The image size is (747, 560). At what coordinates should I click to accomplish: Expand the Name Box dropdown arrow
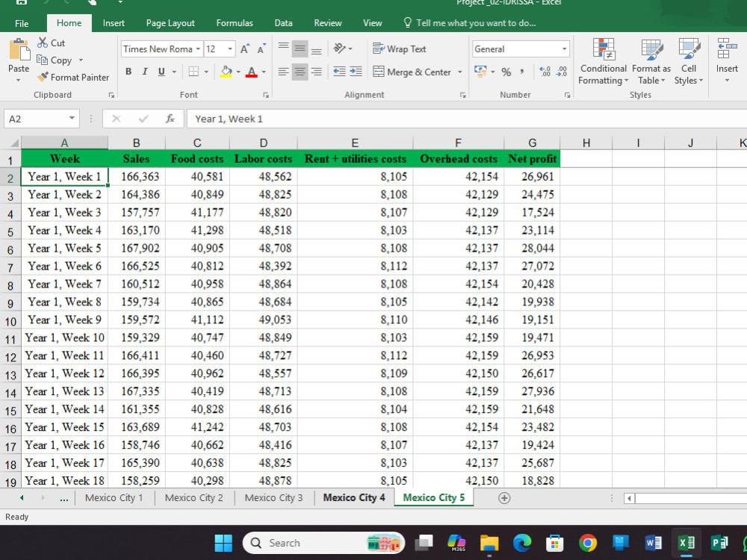click(72, 118)
